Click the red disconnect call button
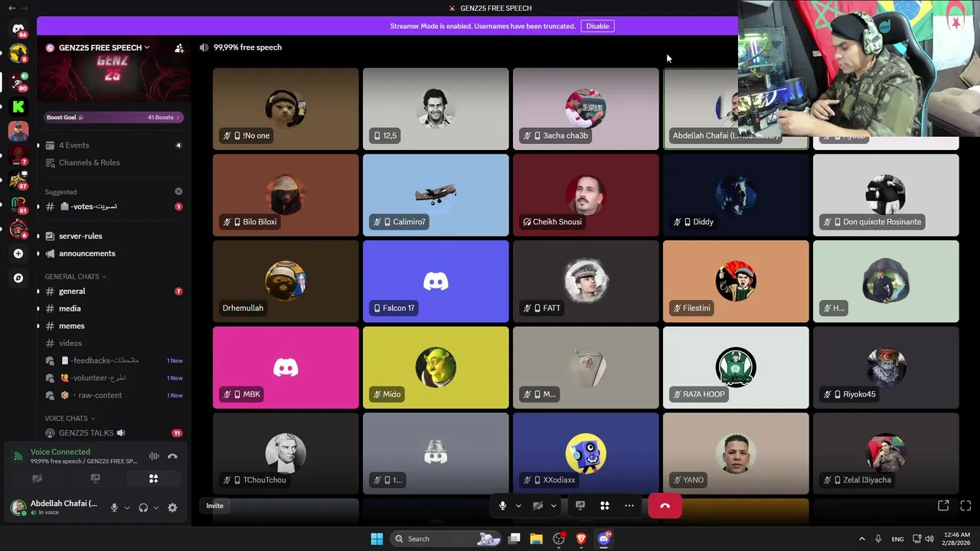 [665, 506]
